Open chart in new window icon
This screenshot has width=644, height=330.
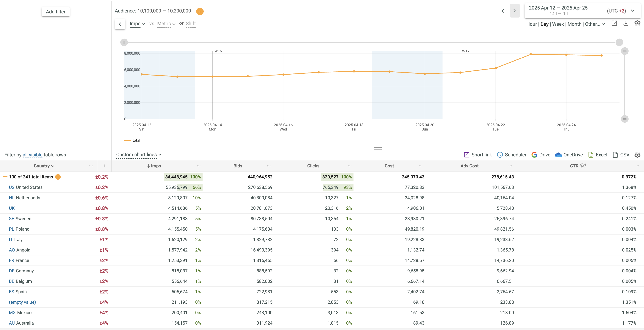click(614, 23)
